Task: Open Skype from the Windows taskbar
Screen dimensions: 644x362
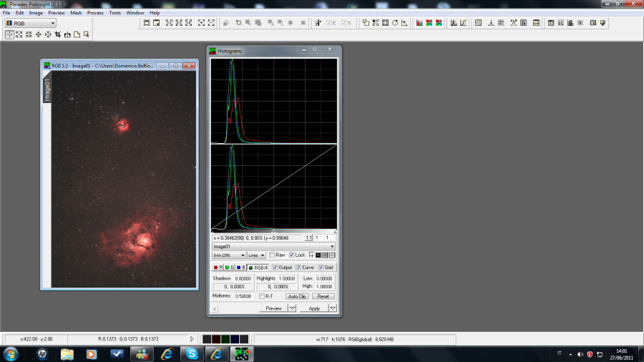Action: click(192, 354)
